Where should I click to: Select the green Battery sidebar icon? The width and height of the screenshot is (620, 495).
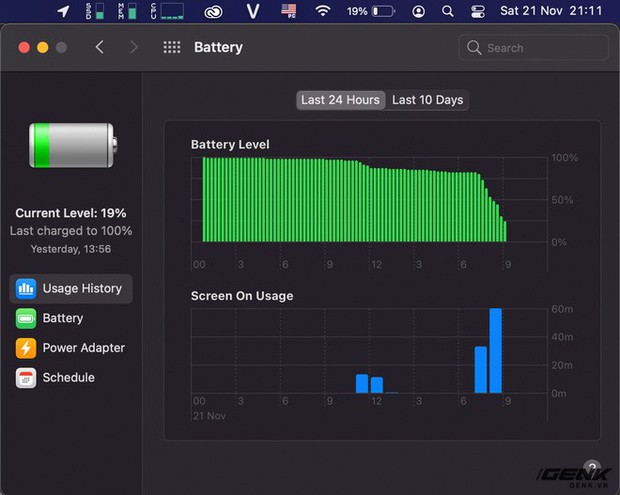pyautogui.click(x=26, y=318)
